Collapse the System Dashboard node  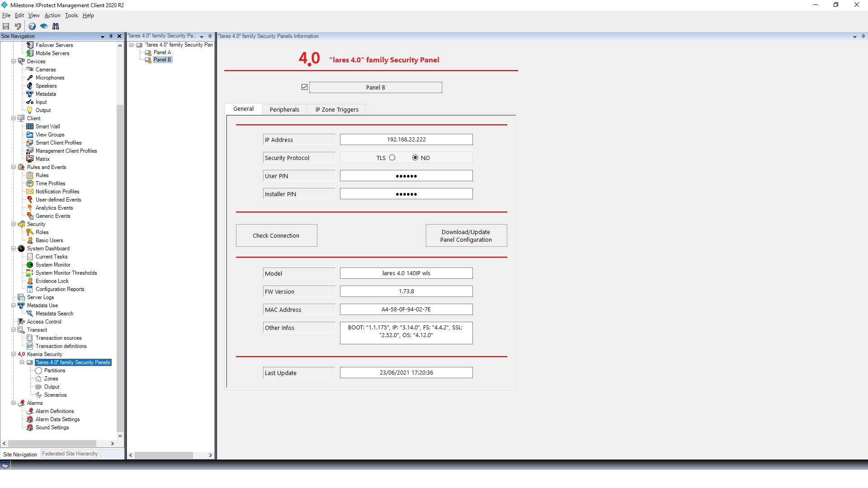(x=13, y=249)
